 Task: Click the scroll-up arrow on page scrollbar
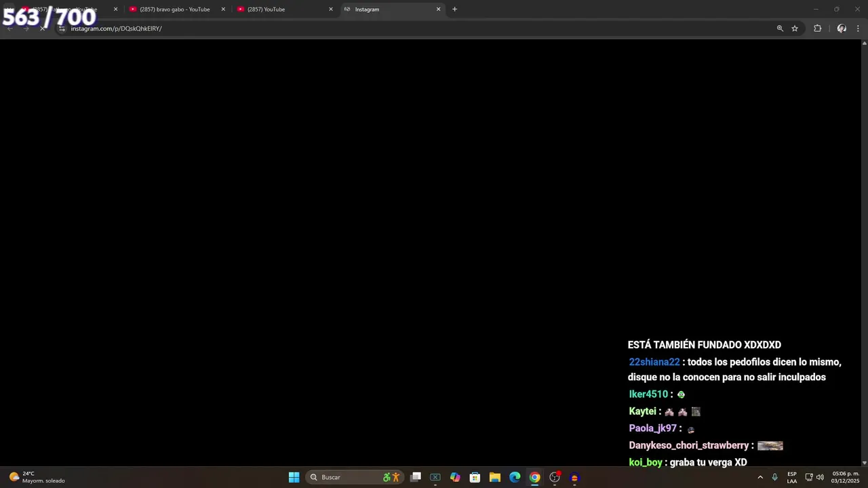864,43
